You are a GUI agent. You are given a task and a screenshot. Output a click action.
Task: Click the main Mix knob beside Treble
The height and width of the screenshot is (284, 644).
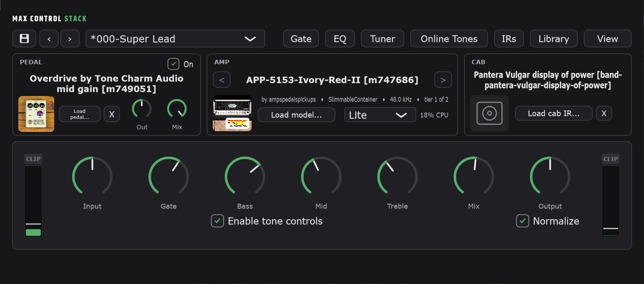(474, 176)
